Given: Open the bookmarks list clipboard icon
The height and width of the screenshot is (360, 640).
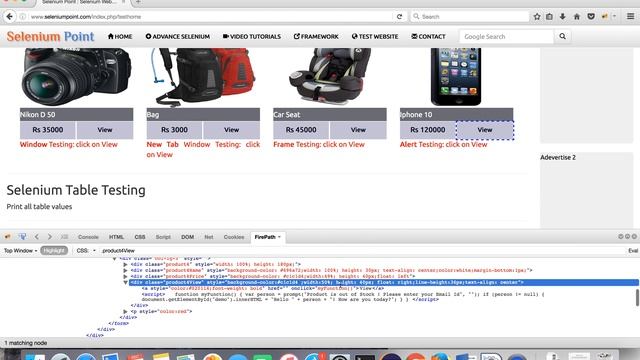Looking at the screenshot, I should point(549,17).
